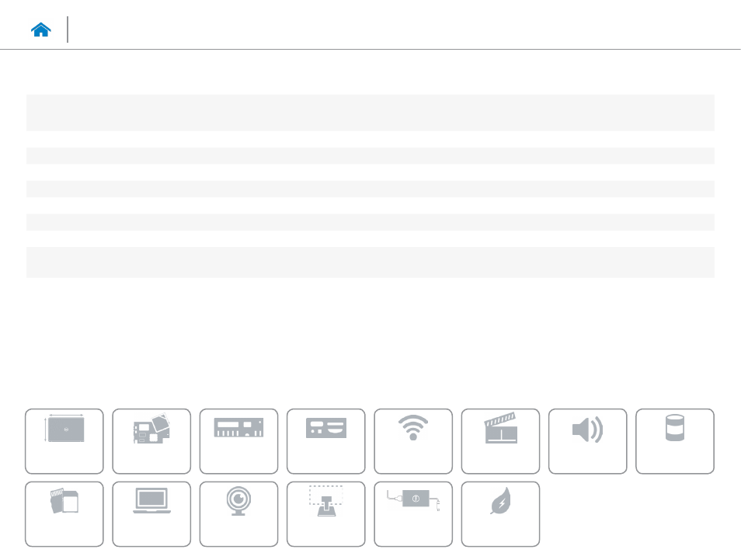Select the Camera webcam tile
The width and height of the screenshot is (741, 560).
pyautogui.click(x=238, y=513)
